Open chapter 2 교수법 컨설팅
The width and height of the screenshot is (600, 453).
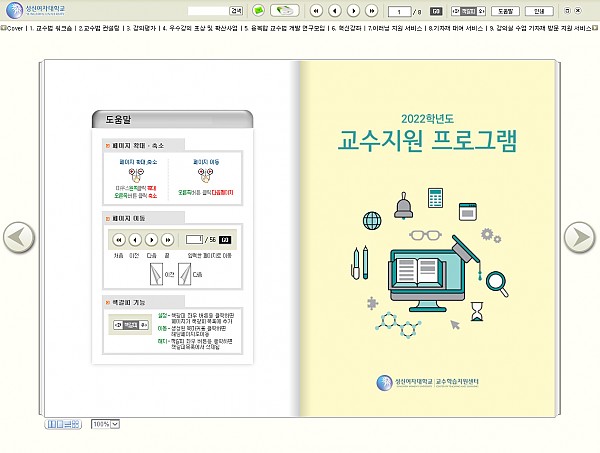coord(99,28)
